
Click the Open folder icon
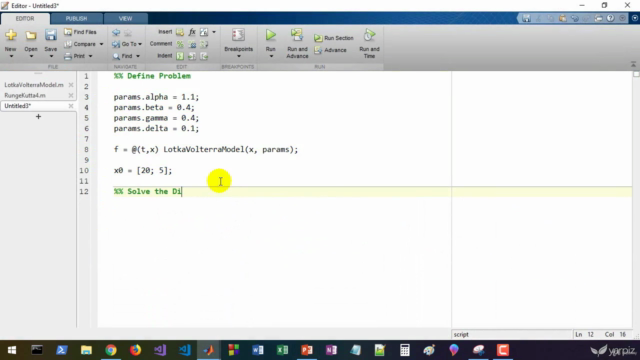(x=31, y=36)
